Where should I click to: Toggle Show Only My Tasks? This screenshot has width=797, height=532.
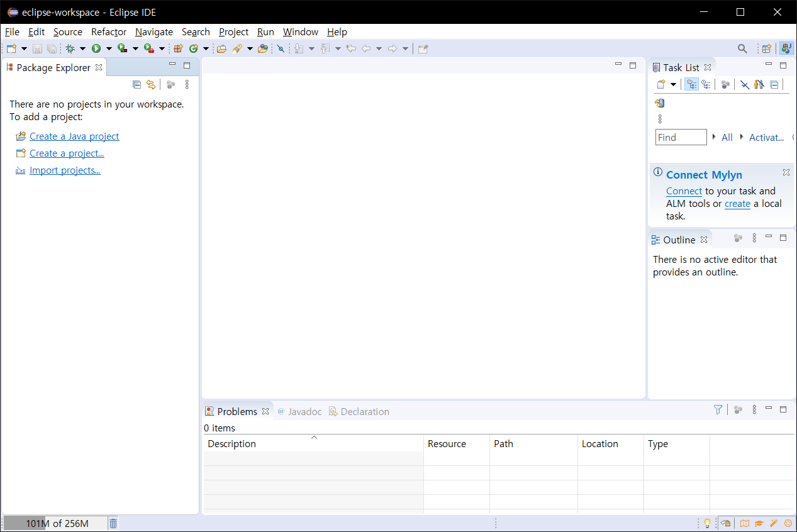759,84
